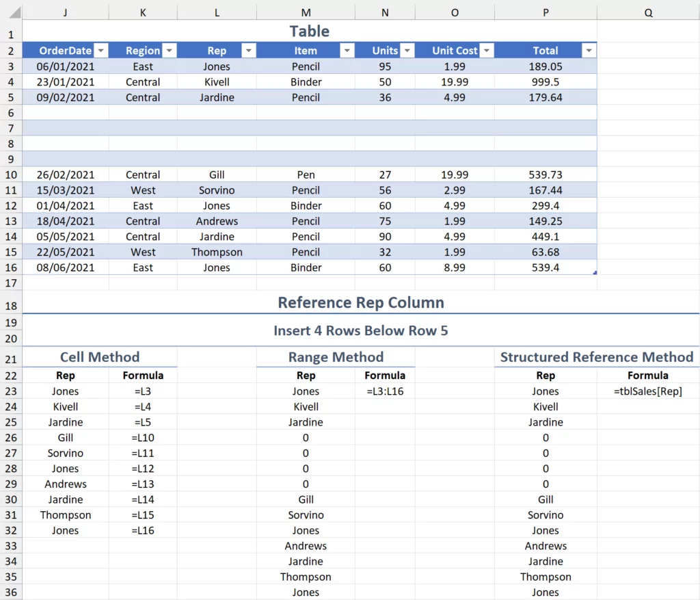Click the cell containing formula =L3:L16

point(385,391)
